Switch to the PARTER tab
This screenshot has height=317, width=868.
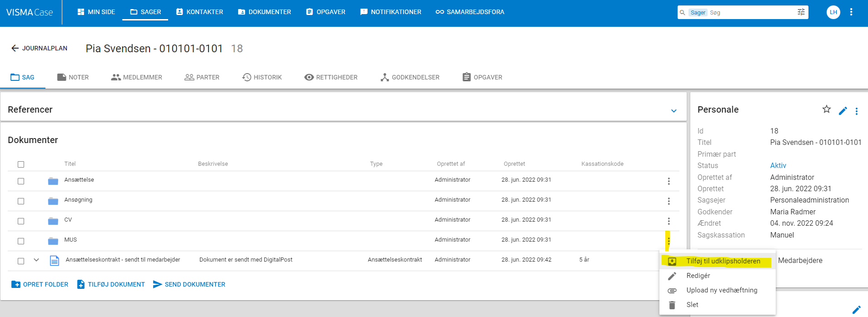point(202,77)
